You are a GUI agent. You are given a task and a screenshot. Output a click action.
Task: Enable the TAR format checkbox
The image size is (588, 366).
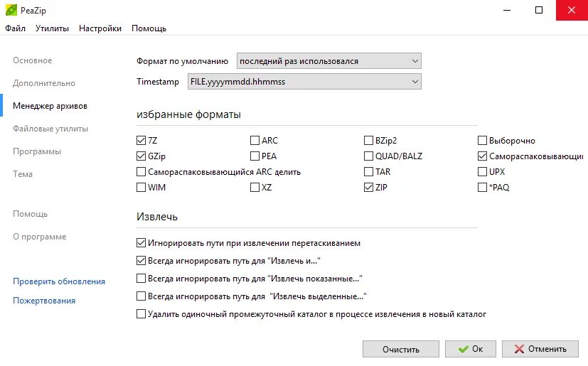(368, 172)
